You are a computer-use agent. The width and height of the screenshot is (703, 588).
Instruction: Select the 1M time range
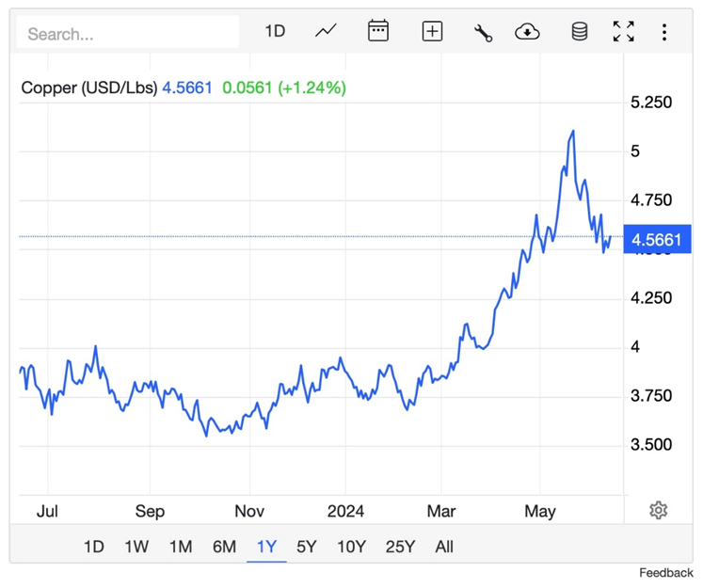181,547
